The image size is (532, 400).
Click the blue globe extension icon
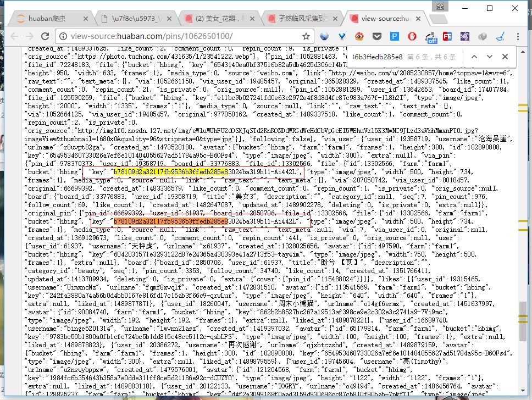324,37
